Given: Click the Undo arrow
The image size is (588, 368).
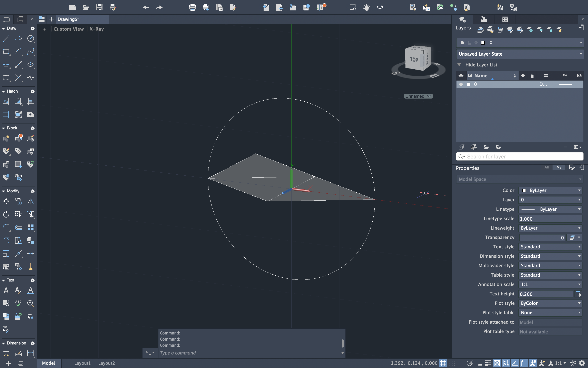Looking at the screenshot, I should 146,7.
